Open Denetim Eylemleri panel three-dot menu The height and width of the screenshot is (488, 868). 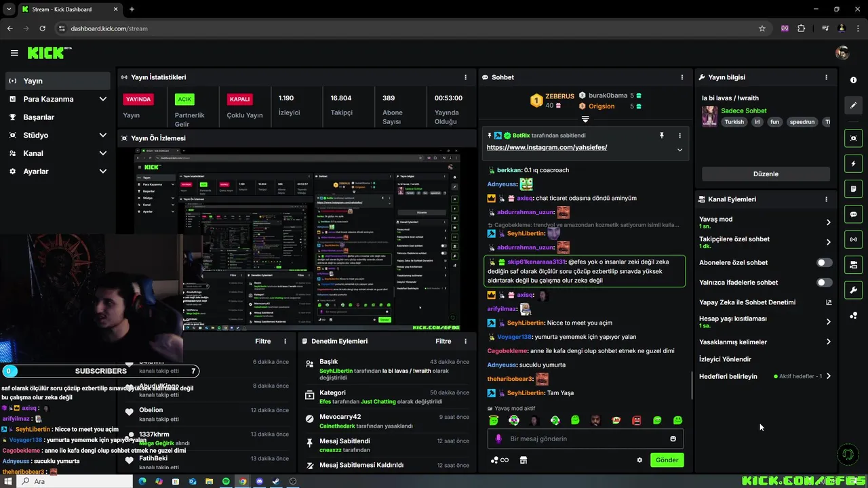pos(465,342)
